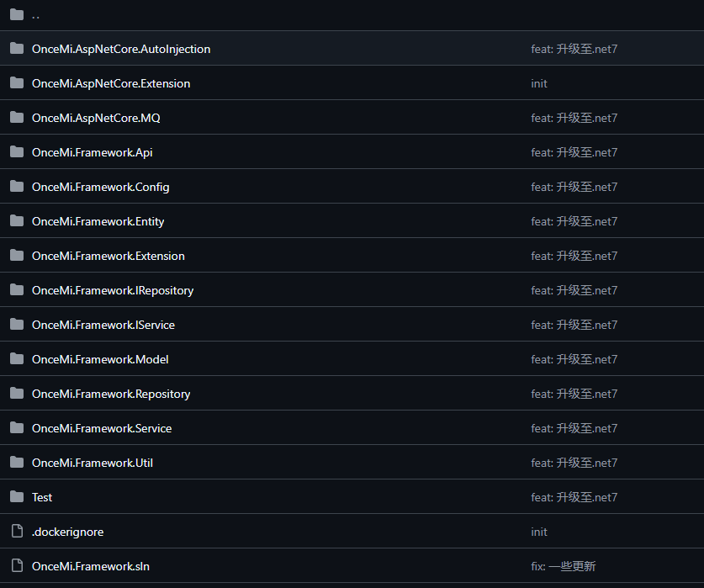Go up to the parent directory
This screenshot has height=588, width=704.
pyautogui.click(x=35, y=15)
